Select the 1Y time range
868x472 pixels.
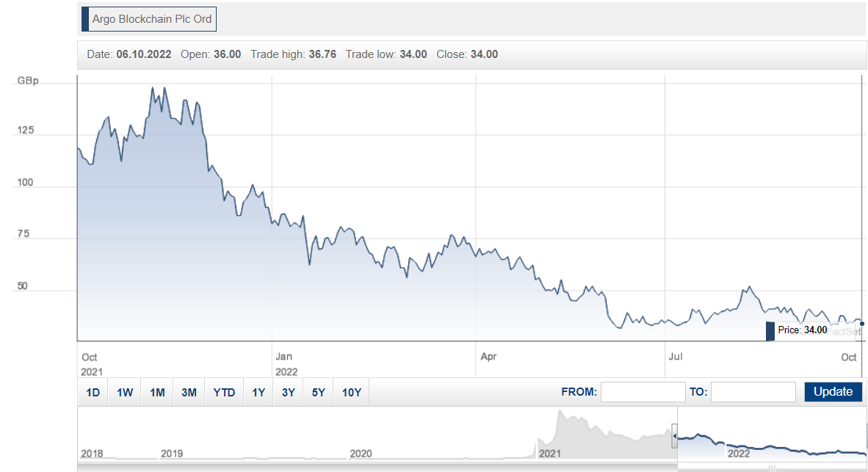tap(258, 392)
